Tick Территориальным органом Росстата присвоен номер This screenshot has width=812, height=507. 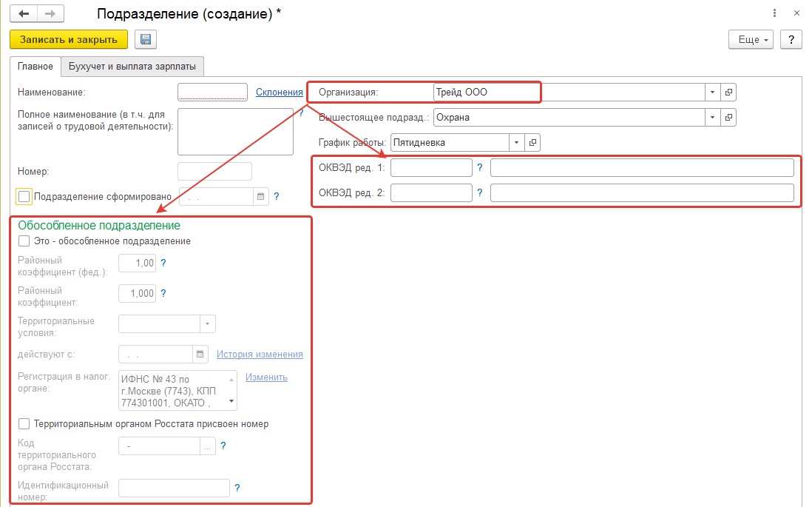(24, 424)
